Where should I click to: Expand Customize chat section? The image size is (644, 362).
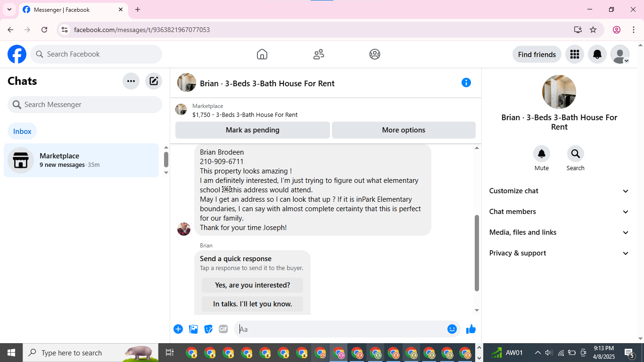click(559, 191)
